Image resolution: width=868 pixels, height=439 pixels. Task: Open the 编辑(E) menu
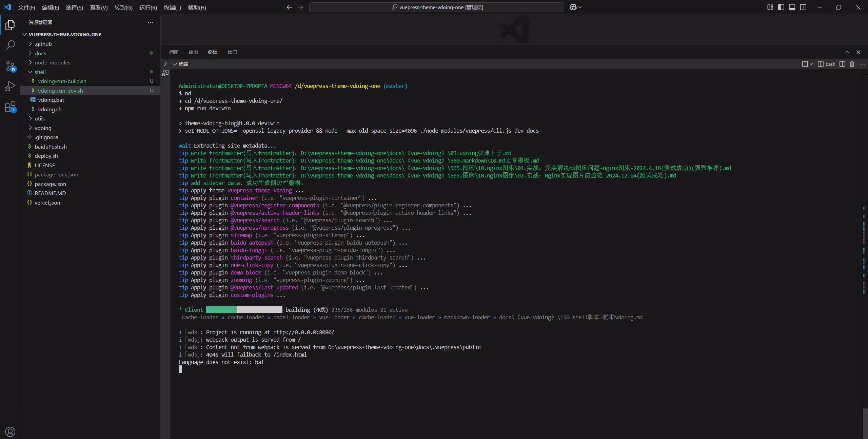coord(51,7)
